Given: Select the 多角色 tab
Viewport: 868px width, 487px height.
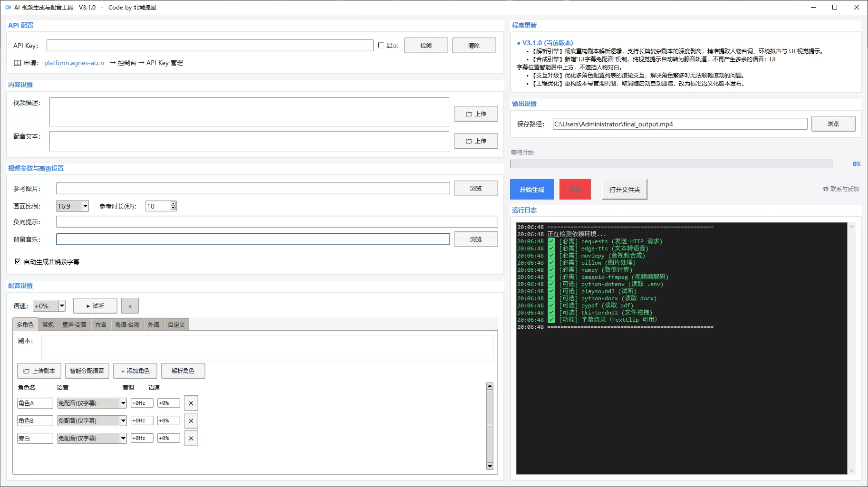Looking at the screenshot, I should [x=25, y=325].
